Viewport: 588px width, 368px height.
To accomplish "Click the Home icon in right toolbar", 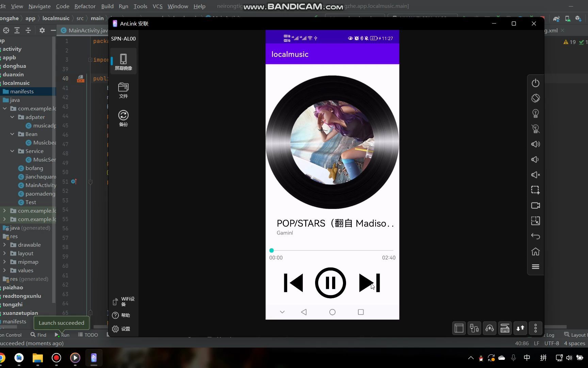I will point(535,251).
